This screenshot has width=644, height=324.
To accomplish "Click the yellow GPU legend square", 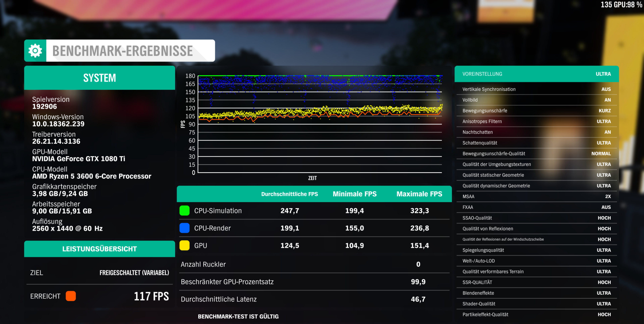I will [x=185, y=246].
